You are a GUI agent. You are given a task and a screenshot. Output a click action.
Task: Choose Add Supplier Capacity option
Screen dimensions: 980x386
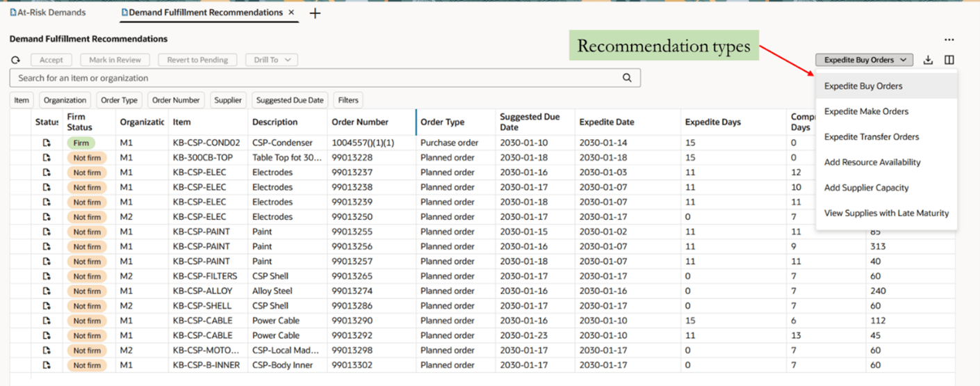click(x=887, y=188)
